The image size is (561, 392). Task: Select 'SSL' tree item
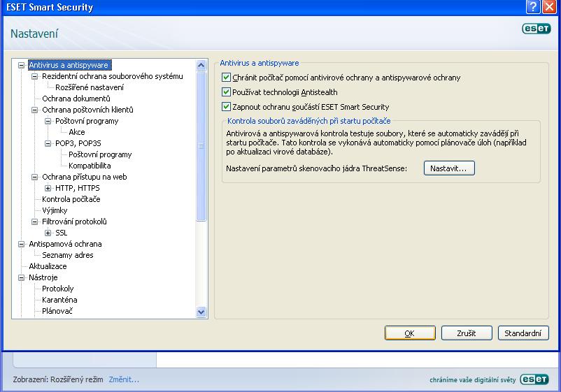(61, 233)
